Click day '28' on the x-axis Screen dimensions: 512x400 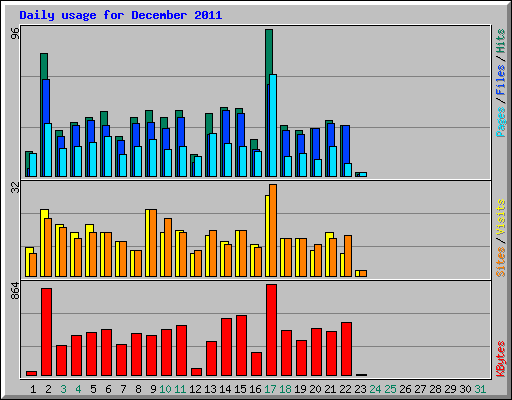click(435, 389)
